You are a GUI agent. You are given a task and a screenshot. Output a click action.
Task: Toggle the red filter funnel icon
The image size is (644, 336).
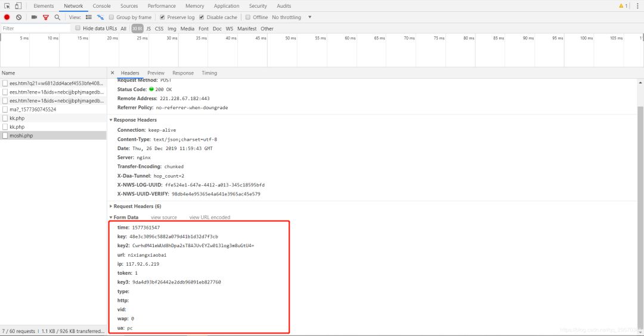[x=46, y=17]
